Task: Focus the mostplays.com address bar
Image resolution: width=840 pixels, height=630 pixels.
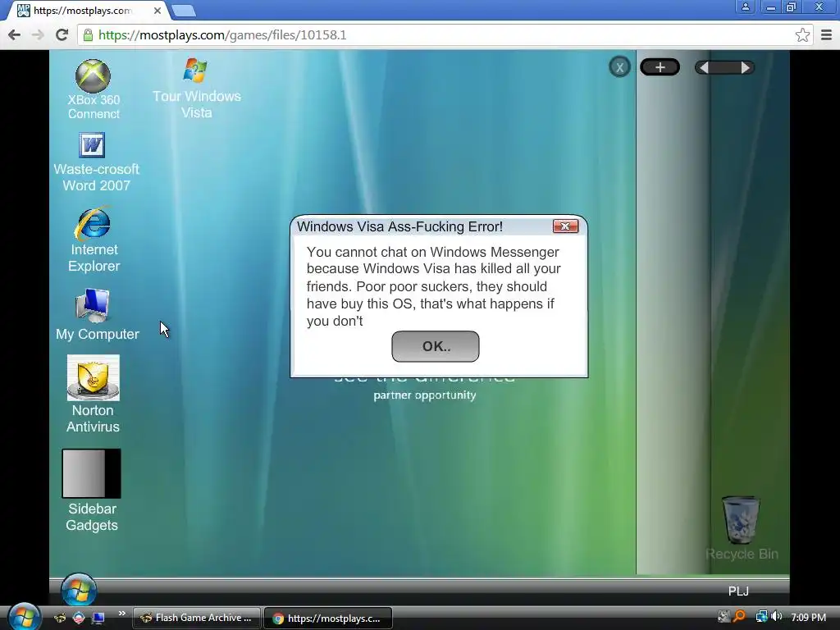Action: pos(445,34)
